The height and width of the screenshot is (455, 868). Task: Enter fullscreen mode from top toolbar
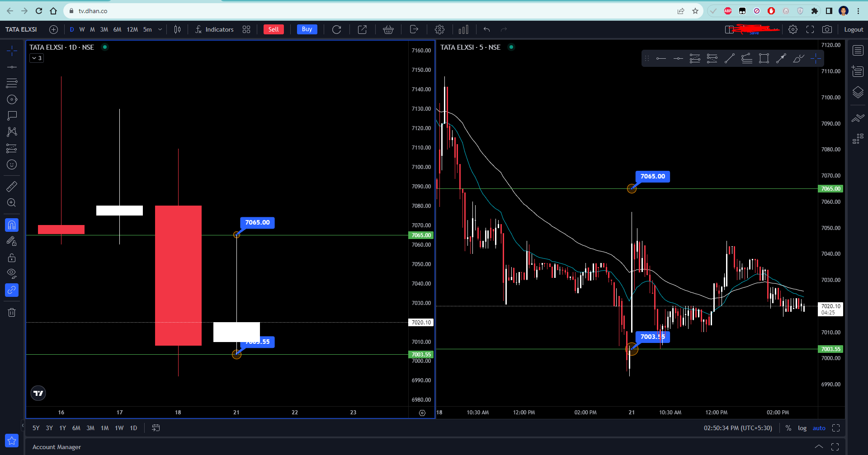[810, 29]
